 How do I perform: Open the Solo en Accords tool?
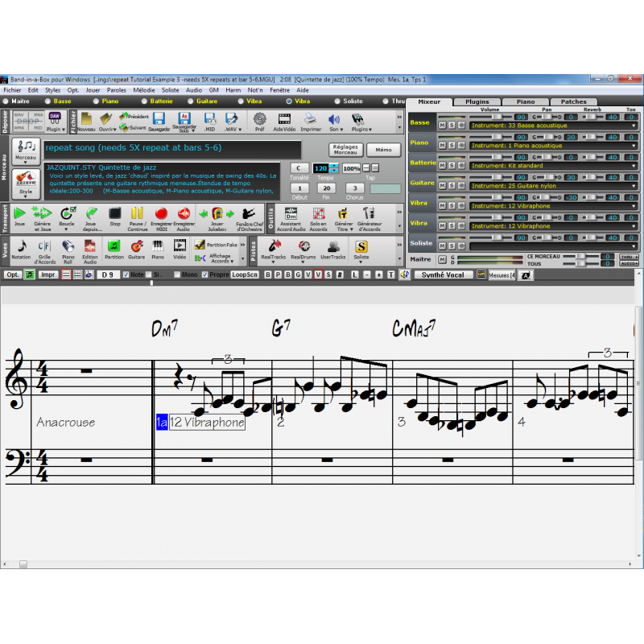click(x=318, y=213)
